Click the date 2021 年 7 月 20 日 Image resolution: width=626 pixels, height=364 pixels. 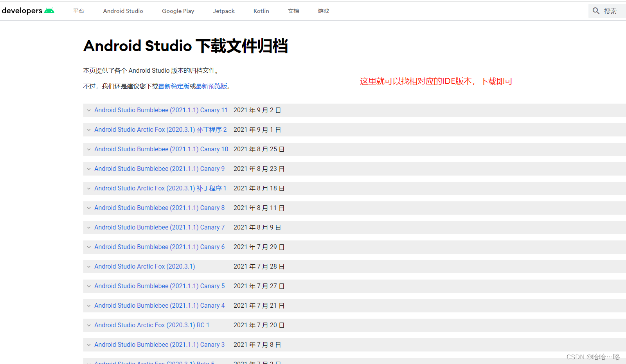coord(259,325)
